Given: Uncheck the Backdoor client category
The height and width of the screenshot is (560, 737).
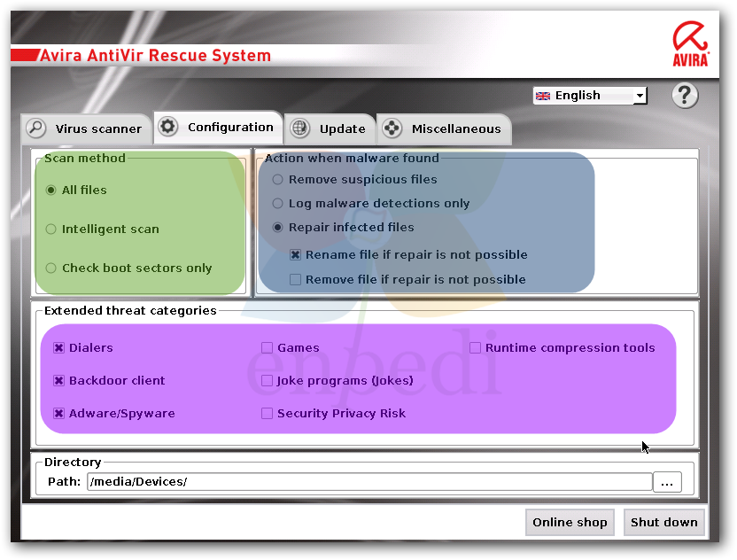Looking at the screenshot, I should click(x=58, y=380).
